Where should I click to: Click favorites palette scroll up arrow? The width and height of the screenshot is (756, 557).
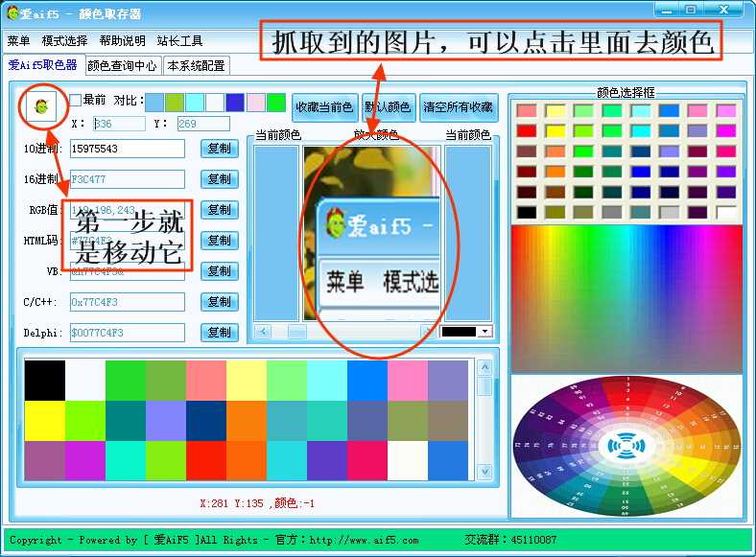pyautogui.click(x=484, y=367)
